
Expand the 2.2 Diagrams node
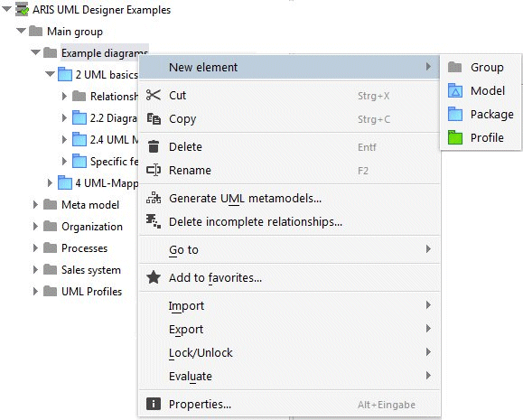[x=64, y=117]
